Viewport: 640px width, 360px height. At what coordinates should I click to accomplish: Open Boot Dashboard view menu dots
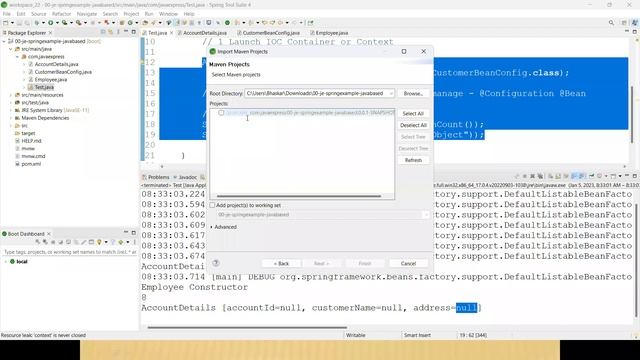click(134, 242)
